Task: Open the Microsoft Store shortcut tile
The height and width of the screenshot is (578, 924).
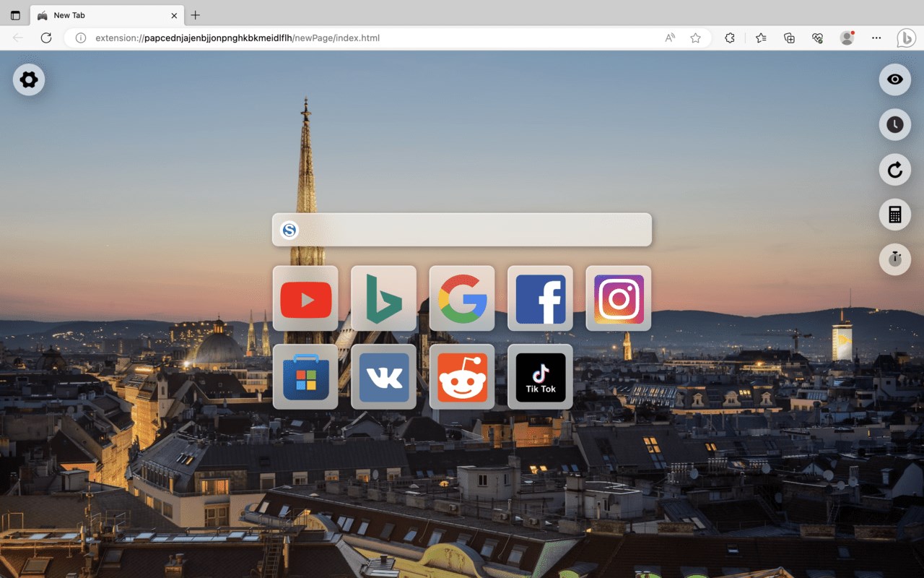Action: pos(305,376)
